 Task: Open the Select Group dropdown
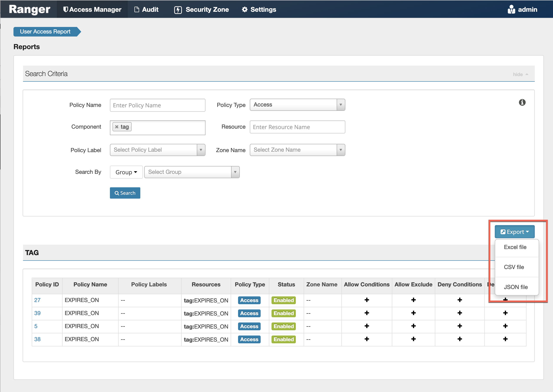[x=192, y=172]
